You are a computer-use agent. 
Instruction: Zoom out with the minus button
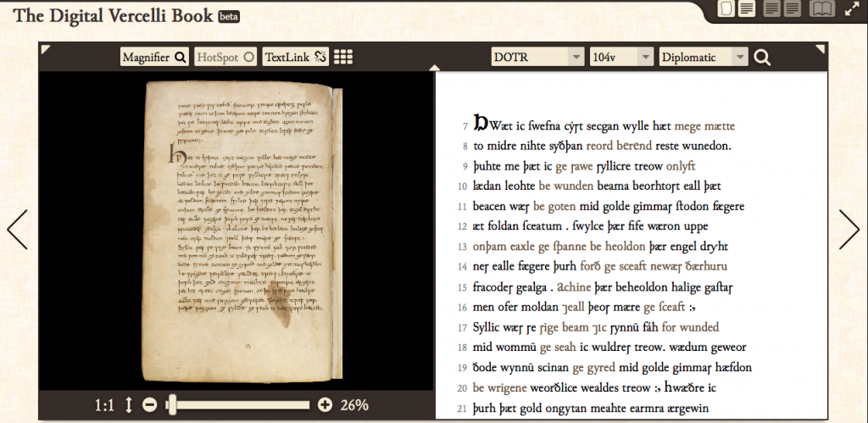pyautogui.click(x=149, y=405)
